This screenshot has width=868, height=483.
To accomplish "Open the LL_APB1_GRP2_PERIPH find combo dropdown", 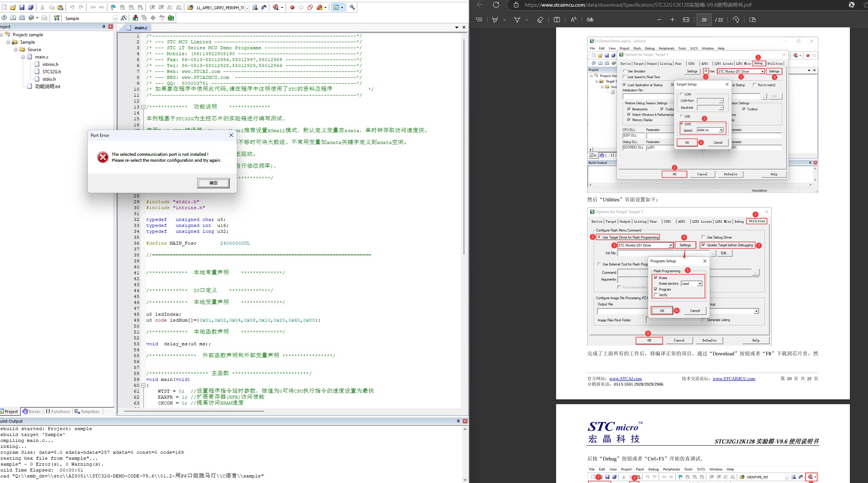I will (x=247, y=8).
